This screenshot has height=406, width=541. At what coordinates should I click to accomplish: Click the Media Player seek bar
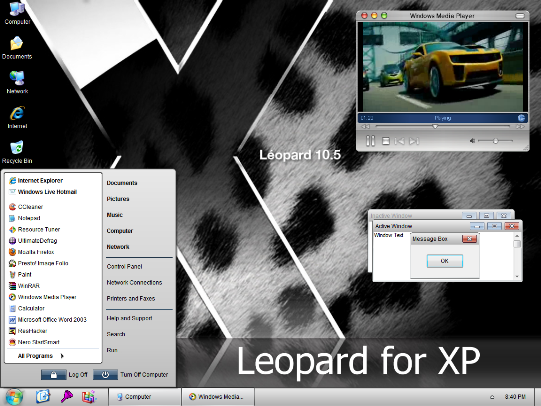click(x=443, y=127)
